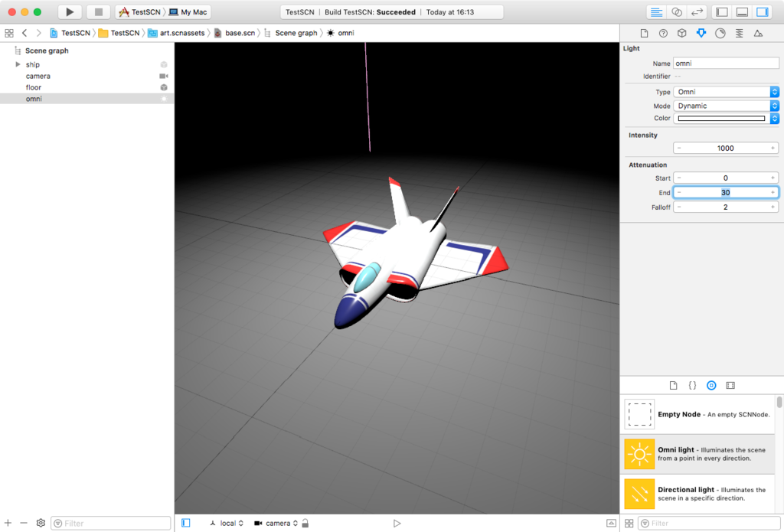
Task: Open scene graph settings gear menu
Action: 41,523
